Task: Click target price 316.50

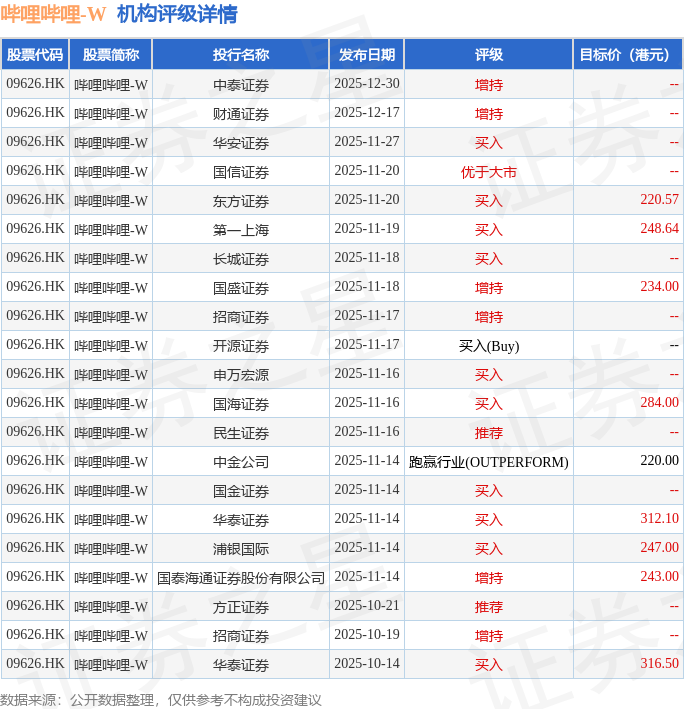Action: (659, 663)
